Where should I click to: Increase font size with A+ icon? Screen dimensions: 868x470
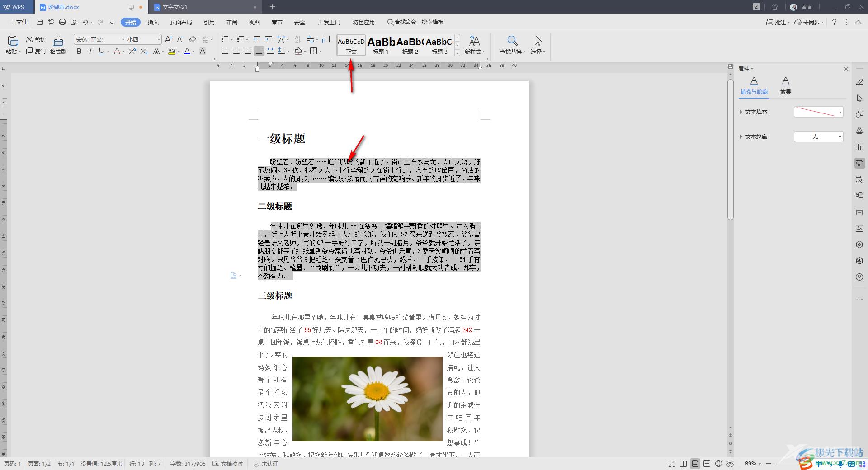[168, 39]
